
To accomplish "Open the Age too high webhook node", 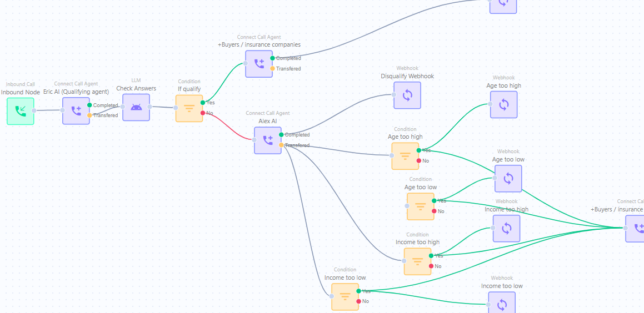I will coord(503,104).
